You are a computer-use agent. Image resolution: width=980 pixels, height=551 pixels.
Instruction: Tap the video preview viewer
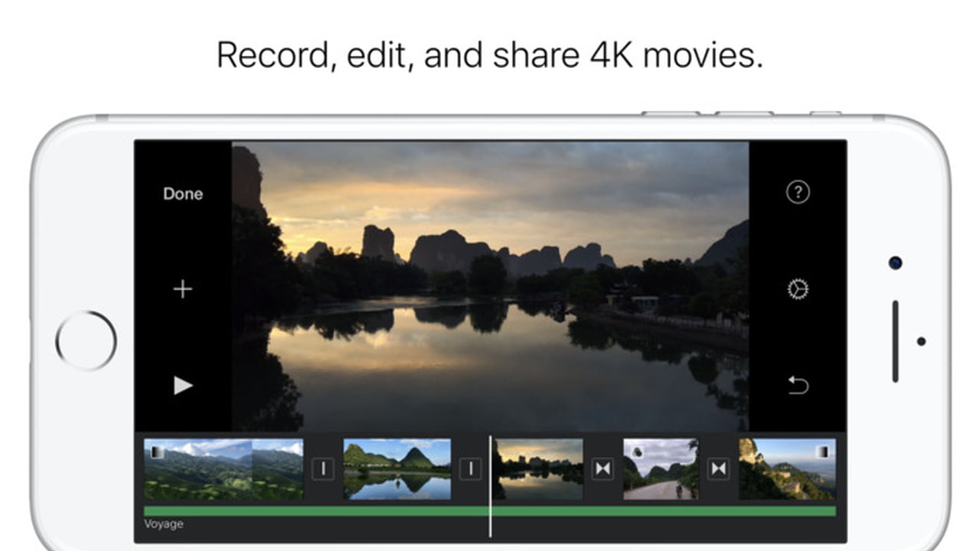490,285
